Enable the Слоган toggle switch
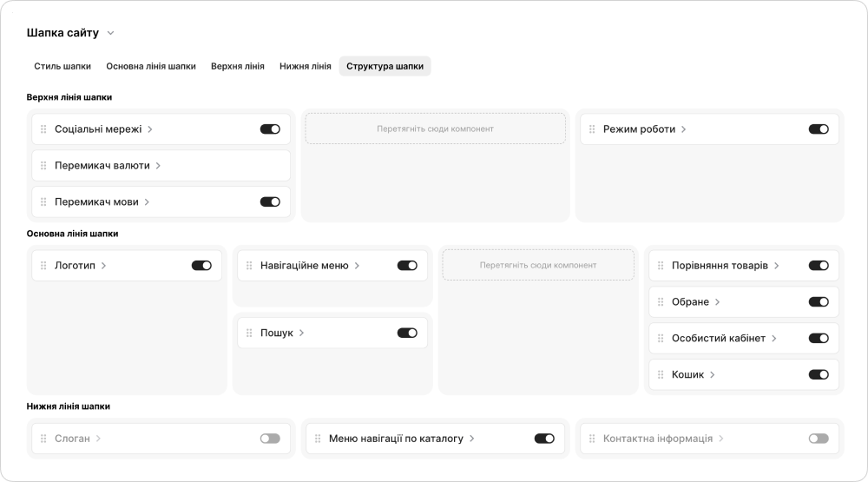The width and height of the screenshot is (868, 482). pyautogui.click(x=270, y=439)
